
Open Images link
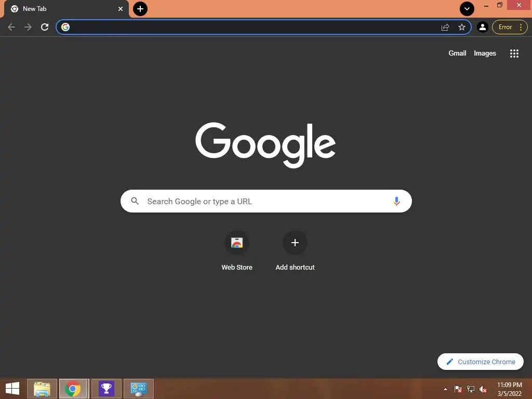[x=485, y=54]
